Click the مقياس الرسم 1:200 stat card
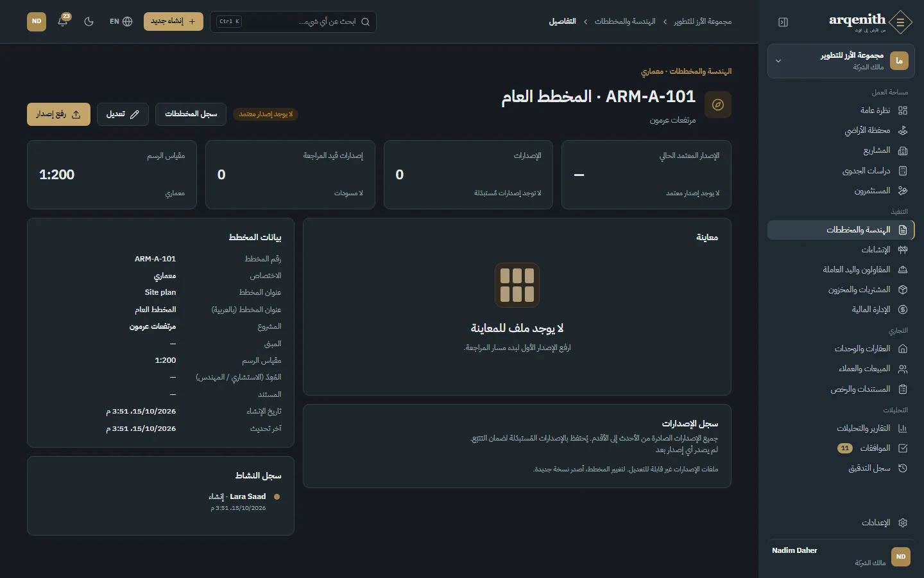924x578 pixels. [112, 175]
